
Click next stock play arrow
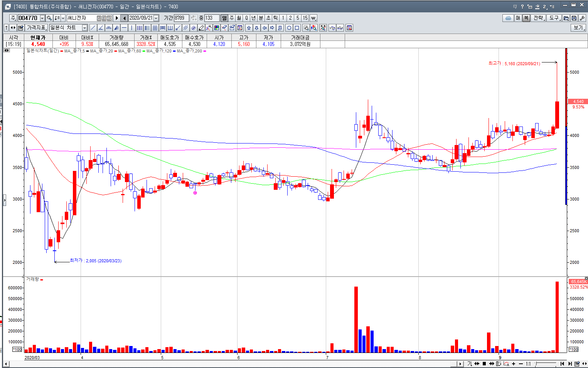[x=116, y=18]
